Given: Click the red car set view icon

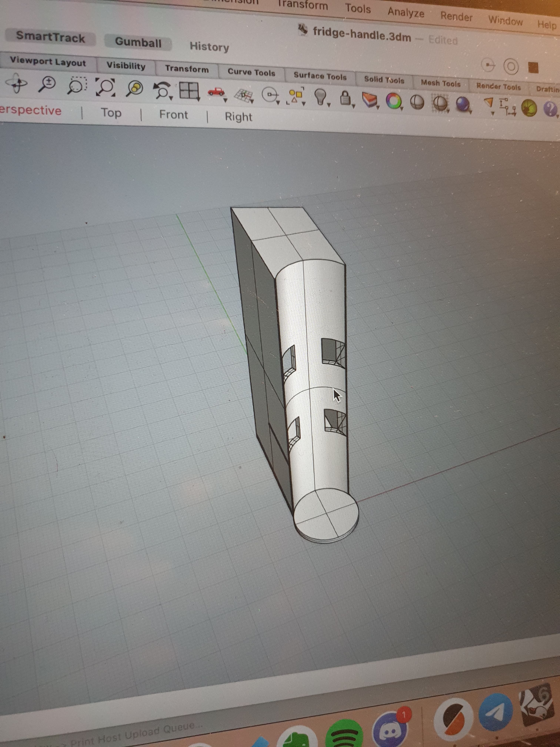Looking at the screenshot, I should pyautogui.click(x=216, y=92).
